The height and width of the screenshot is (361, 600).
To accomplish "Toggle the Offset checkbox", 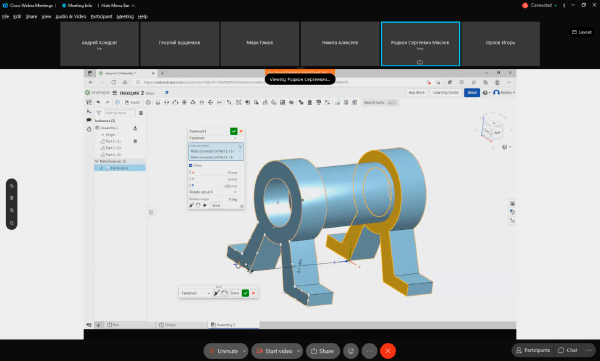I will tap(191, 165).
